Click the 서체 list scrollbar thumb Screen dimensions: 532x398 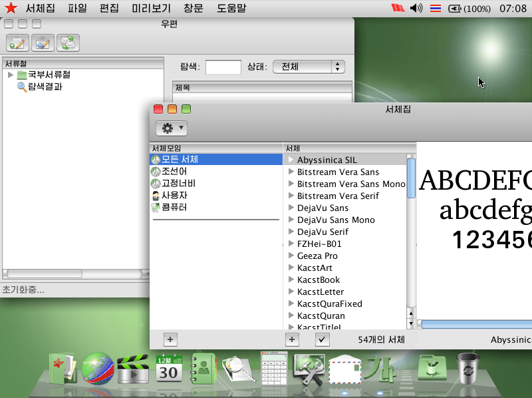point(411,178)
